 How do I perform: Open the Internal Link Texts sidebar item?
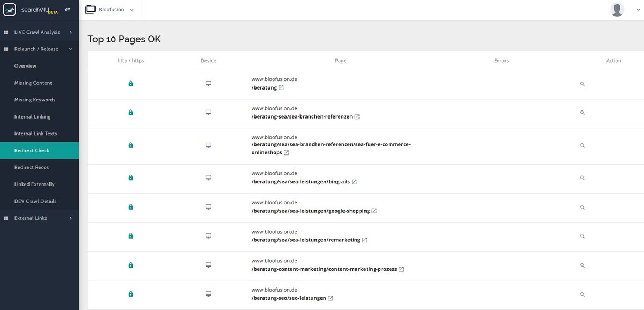pos(40,134)
